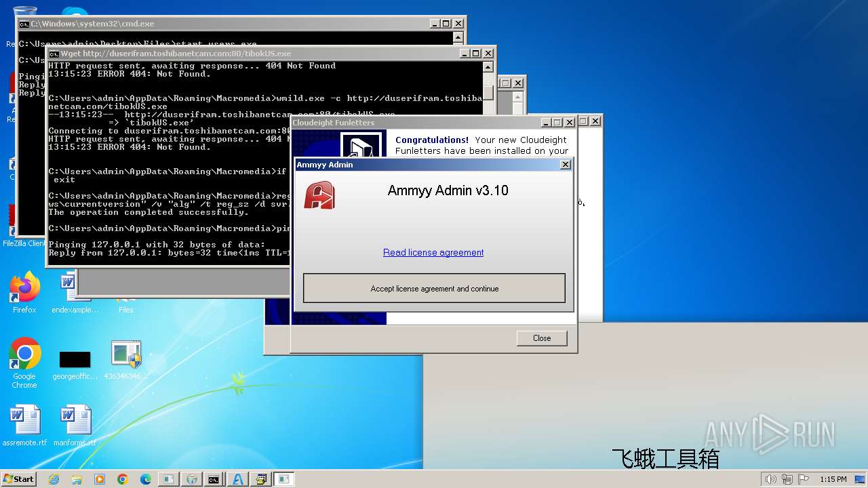The image size is (868, 488).
Task: Select the endexample Word document icon
Action: [75, 293]
